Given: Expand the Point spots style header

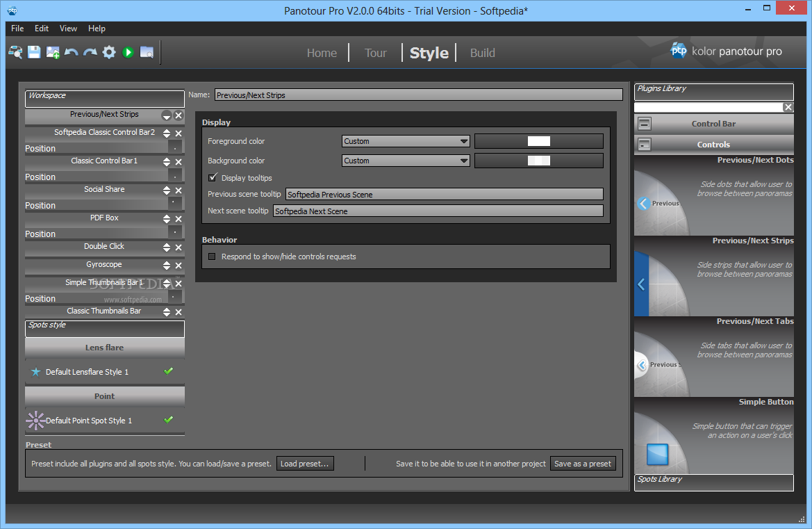Looking at the screenshot, I should 105,396.
